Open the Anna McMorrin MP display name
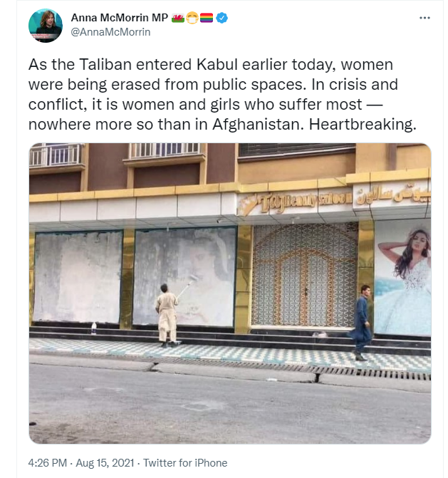The width and height of the screenshot is (448, 478). point(119,18)
